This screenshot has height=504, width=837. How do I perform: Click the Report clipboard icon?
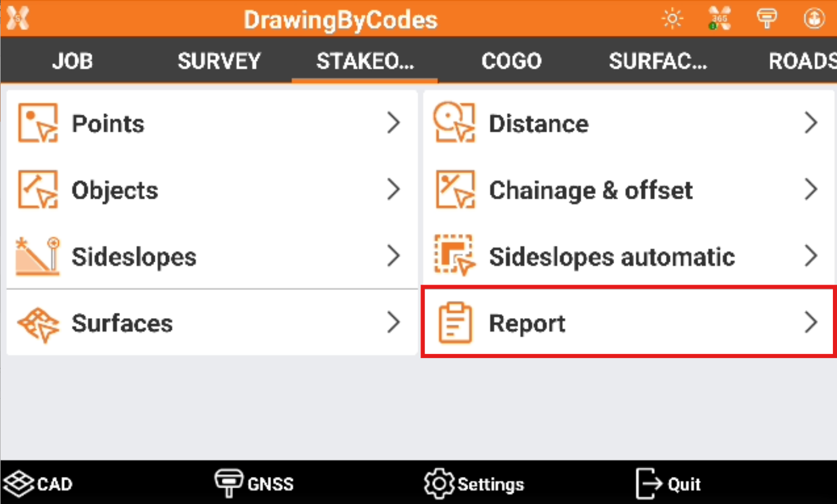[455, 323]
